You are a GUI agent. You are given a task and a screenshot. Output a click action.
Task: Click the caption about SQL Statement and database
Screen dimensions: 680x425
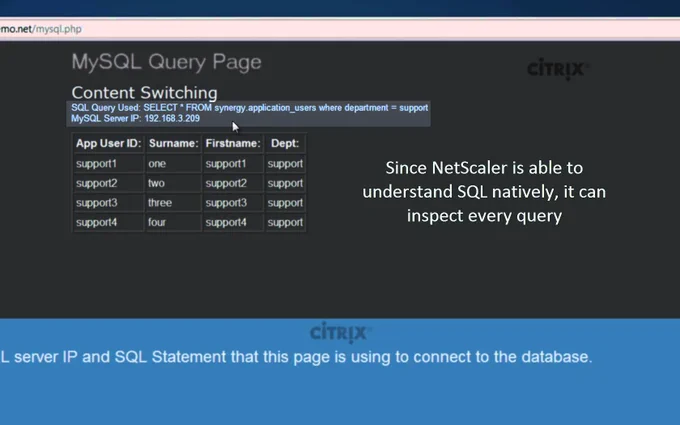[296, 357]
